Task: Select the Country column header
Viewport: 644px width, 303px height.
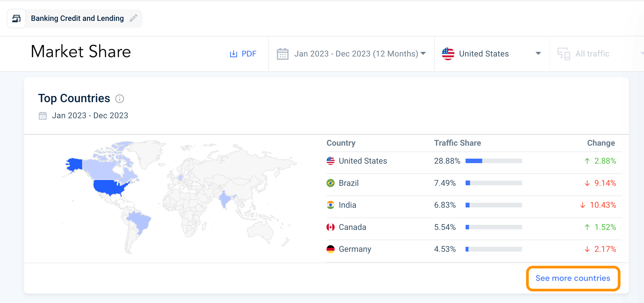Action: click(x=341, y=143)
